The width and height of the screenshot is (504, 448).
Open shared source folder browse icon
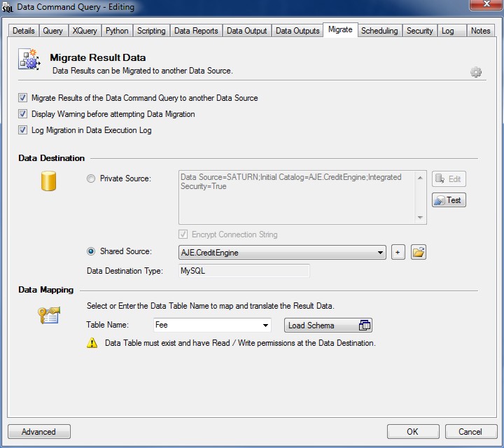pos(419,253)
